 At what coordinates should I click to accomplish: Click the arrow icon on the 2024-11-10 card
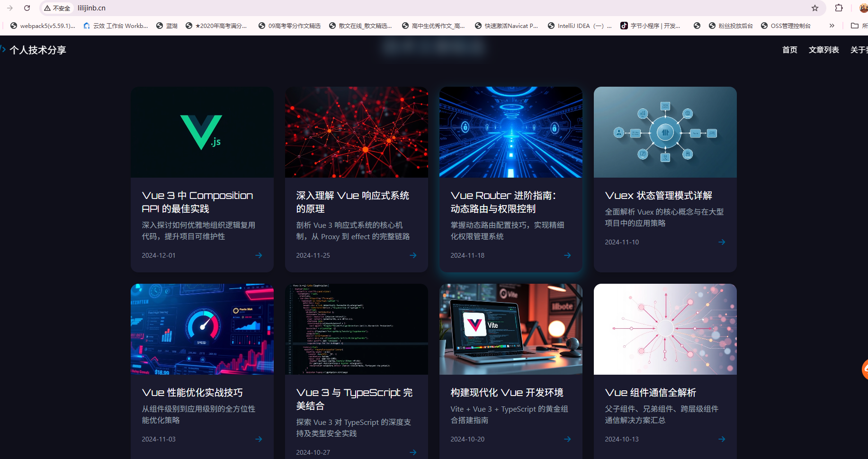click(x=722, y=242)
